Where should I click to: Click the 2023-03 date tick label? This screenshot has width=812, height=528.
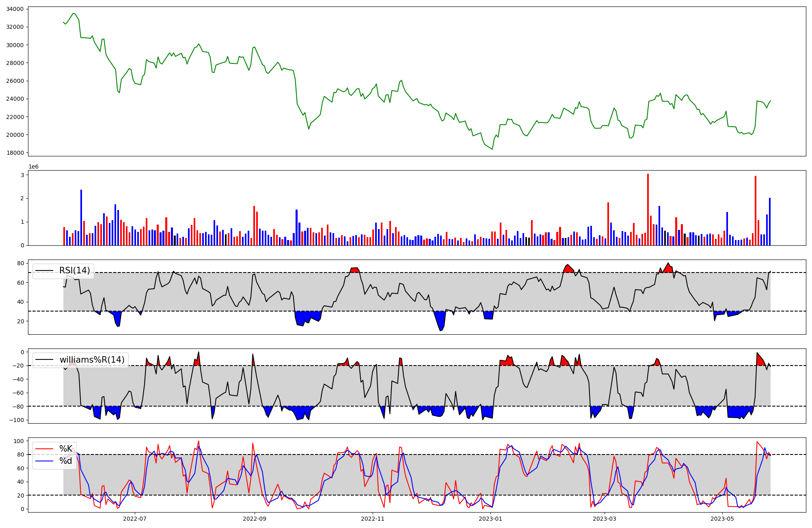click(605, 519)
